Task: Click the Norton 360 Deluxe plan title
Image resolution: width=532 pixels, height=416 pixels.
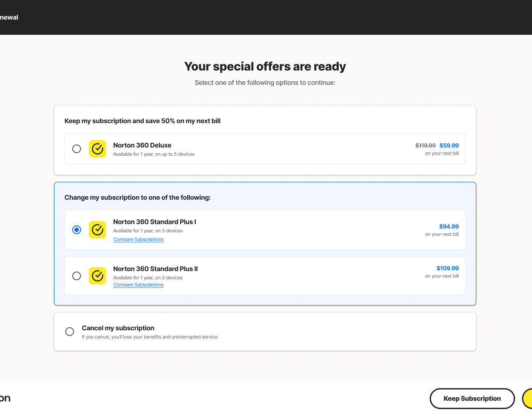Action: [142, 145]
